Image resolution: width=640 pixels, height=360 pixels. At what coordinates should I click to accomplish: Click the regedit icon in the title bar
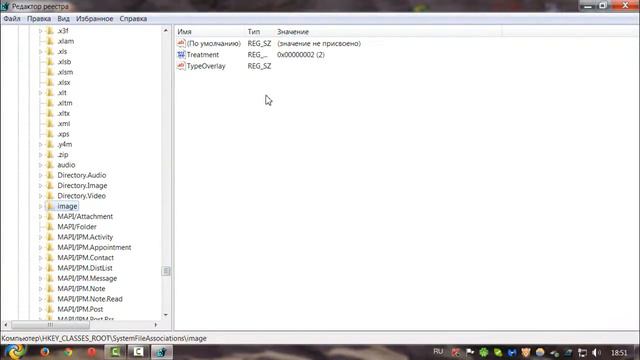5,6
